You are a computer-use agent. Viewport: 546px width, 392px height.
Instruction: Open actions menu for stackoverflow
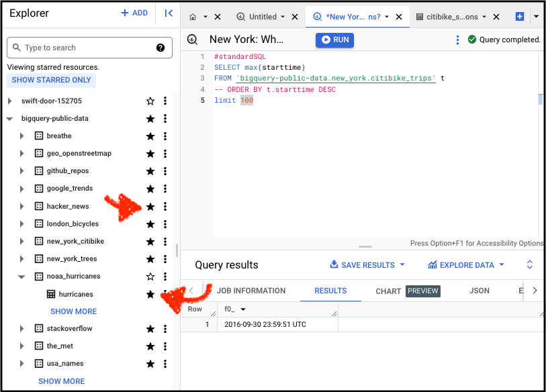tap(165, 329)
